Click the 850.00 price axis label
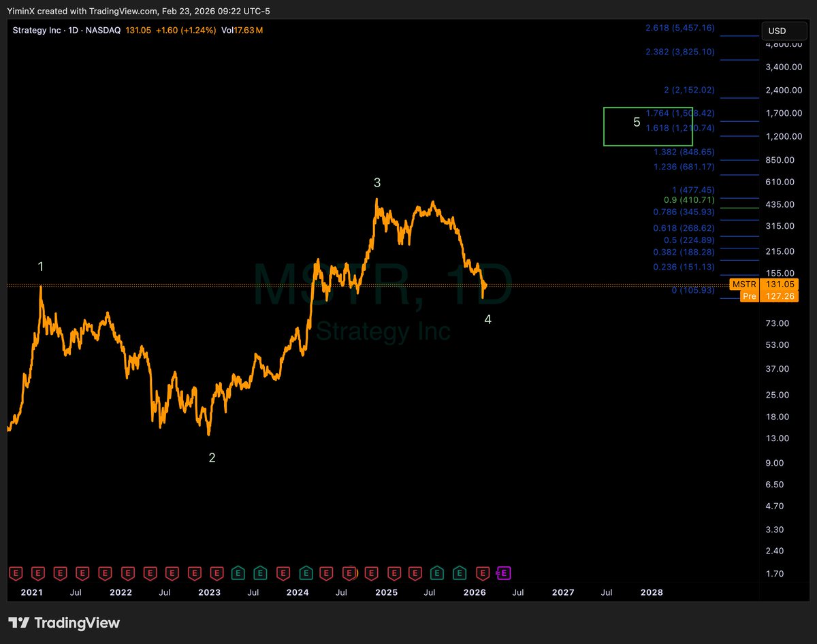Image resolution: width=817 pixels, height=644 pixels. click(780, 160)
